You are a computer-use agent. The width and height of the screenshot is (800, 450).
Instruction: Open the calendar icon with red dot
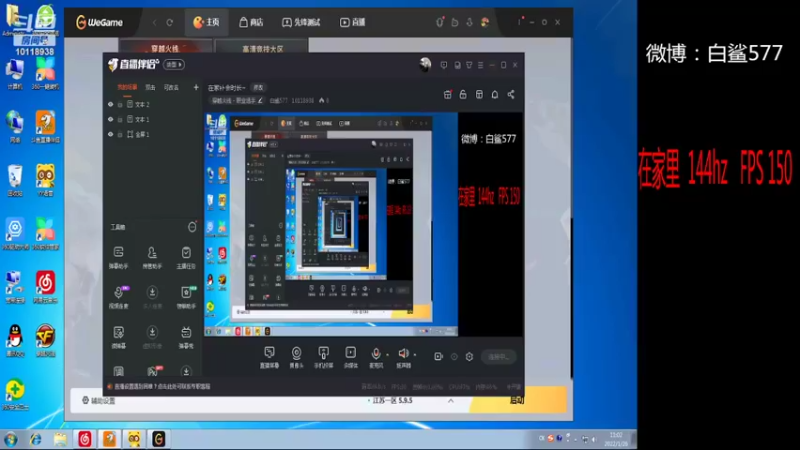pyautogui.click(x=447, y=94)
